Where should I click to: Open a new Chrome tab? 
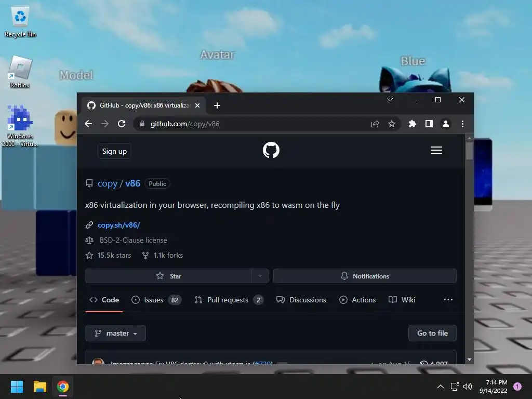[x=217, y=105]
